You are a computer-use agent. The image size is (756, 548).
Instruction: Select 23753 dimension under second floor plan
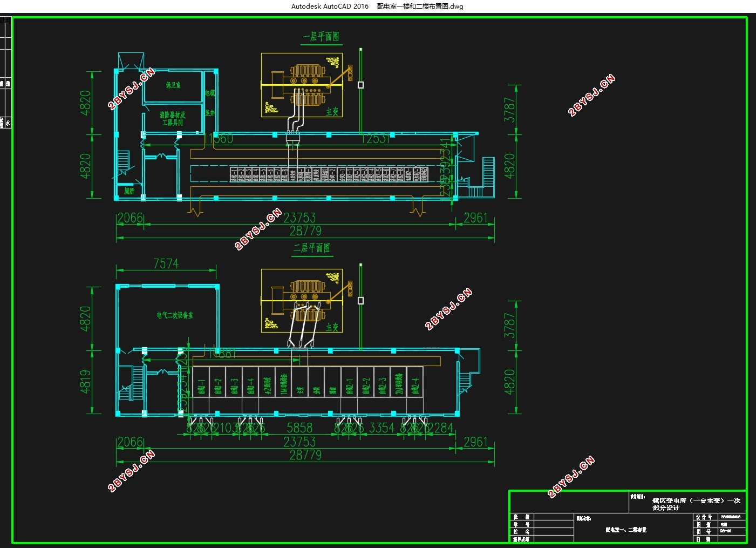pyautogui.click(x=299, y=442)
